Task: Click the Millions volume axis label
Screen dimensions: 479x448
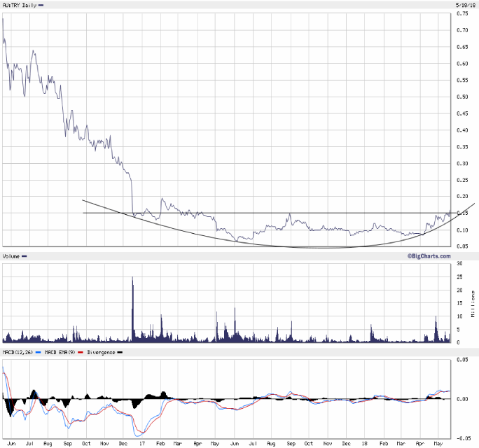Action: pyautogui.click(x=473, y=302)
